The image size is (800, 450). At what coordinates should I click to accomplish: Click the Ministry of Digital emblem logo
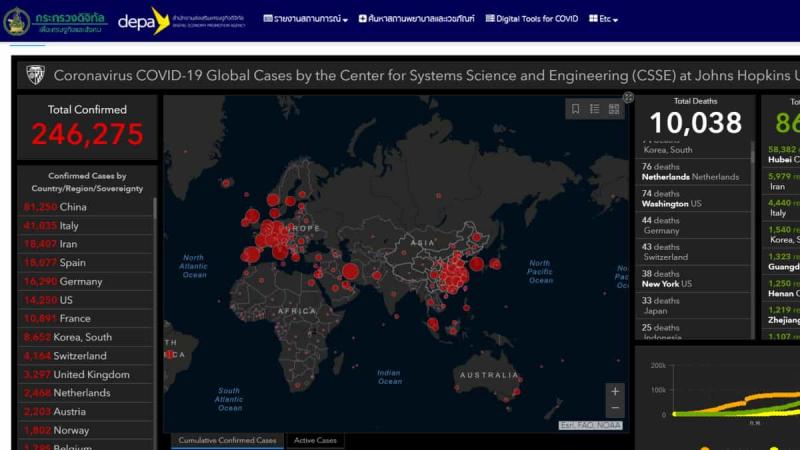pyautogui.click(x=17, y=21)
